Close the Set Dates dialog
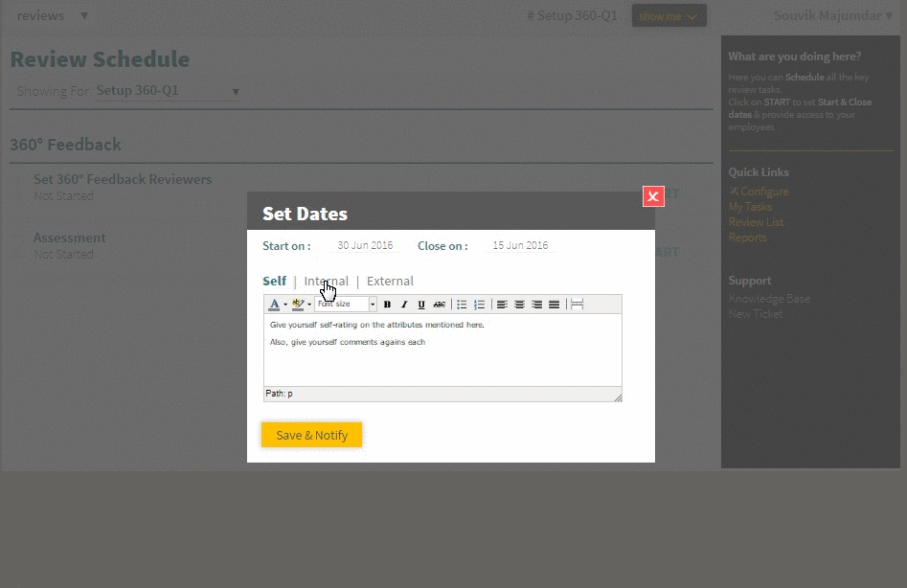Viewport: 907px width, 588px height. pyautogui.click(x=653, y=196)
